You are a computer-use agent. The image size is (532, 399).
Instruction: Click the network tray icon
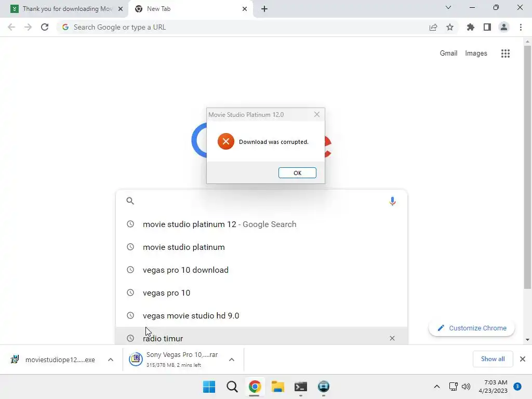[453, 387]
